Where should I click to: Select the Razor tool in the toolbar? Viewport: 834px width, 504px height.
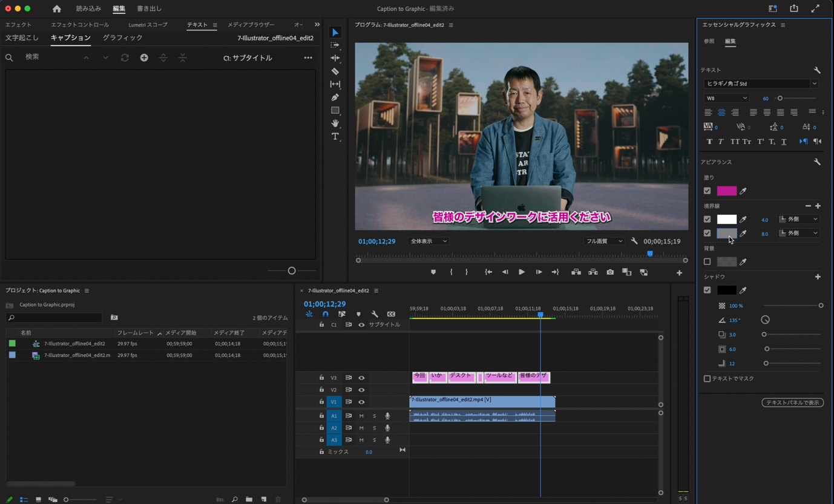coord(335,71)
